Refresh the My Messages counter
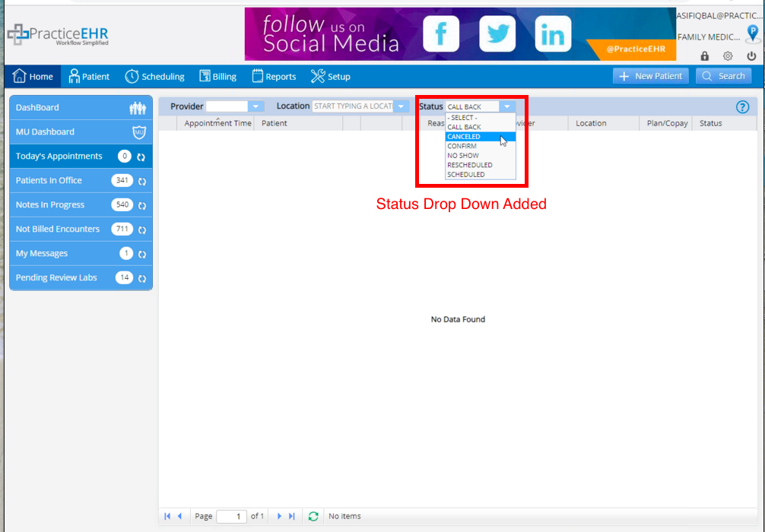765x532 pixels. pyautogui.click(x=142, y=254)
